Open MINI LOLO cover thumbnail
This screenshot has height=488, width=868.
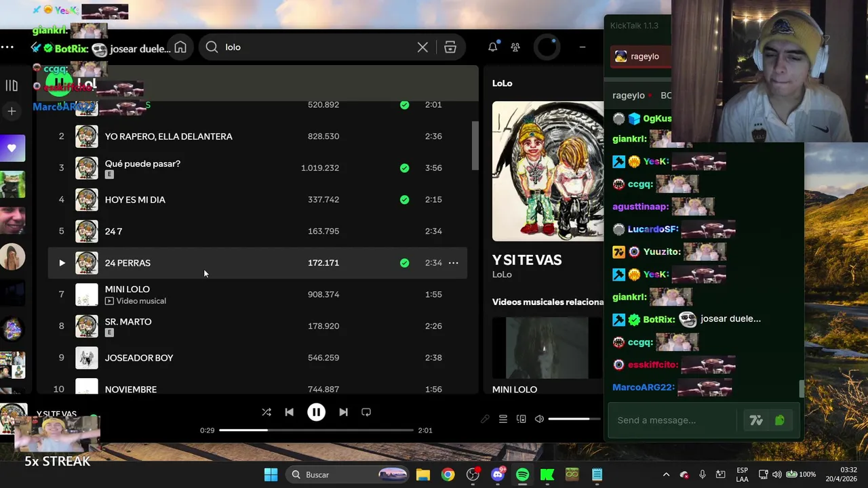[87, 294]
